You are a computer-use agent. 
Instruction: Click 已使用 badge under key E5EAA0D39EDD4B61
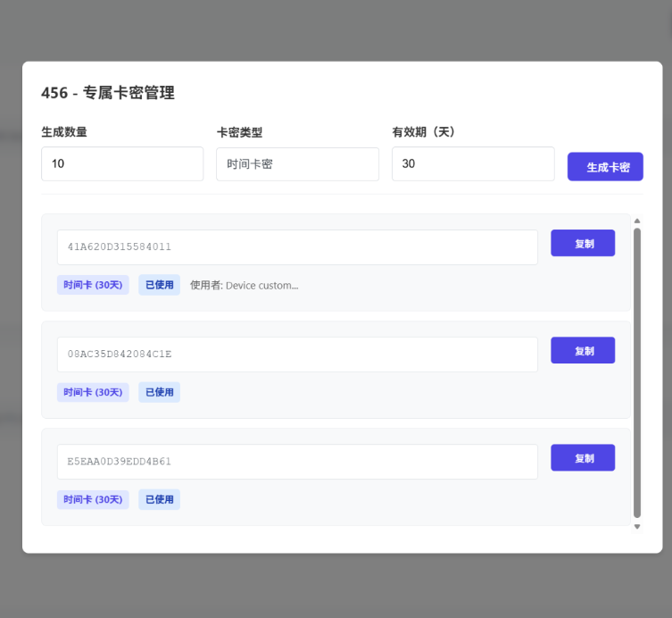coord(159,499)
